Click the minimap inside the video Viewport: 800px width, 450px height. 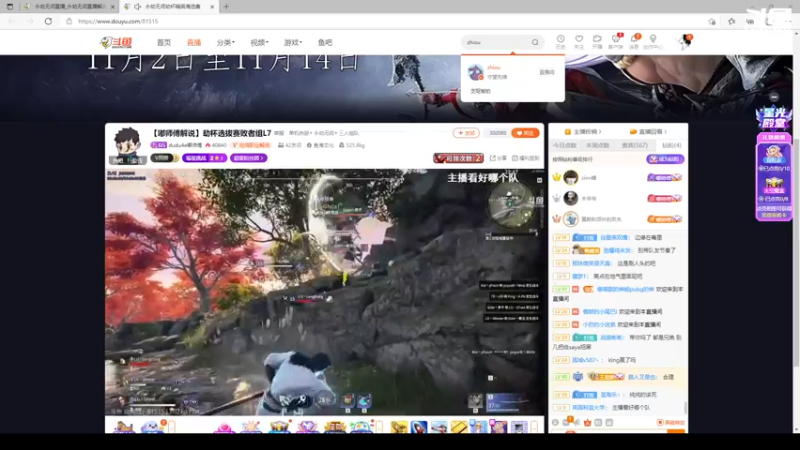[511, 205]
